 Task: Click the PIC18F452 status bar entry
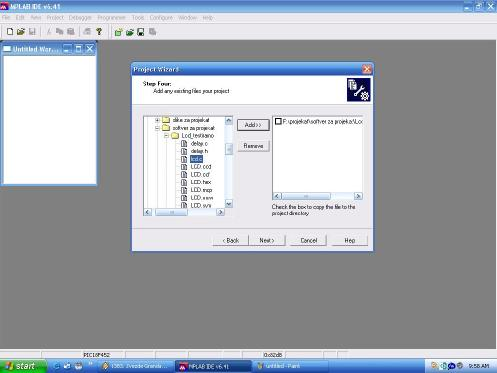click(96, 355)
